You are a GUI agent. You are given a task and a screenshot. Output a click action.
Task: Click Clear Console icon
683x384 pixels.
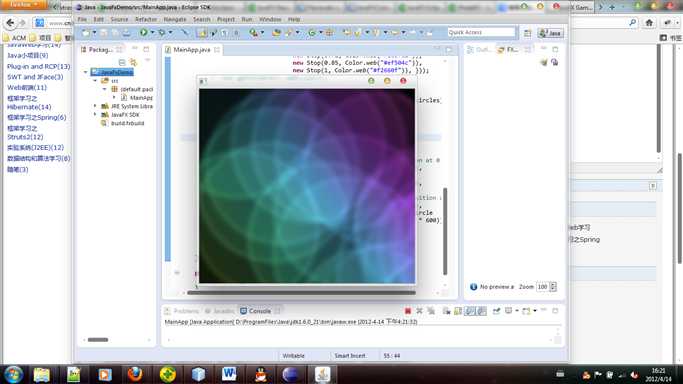pos(446,311)
